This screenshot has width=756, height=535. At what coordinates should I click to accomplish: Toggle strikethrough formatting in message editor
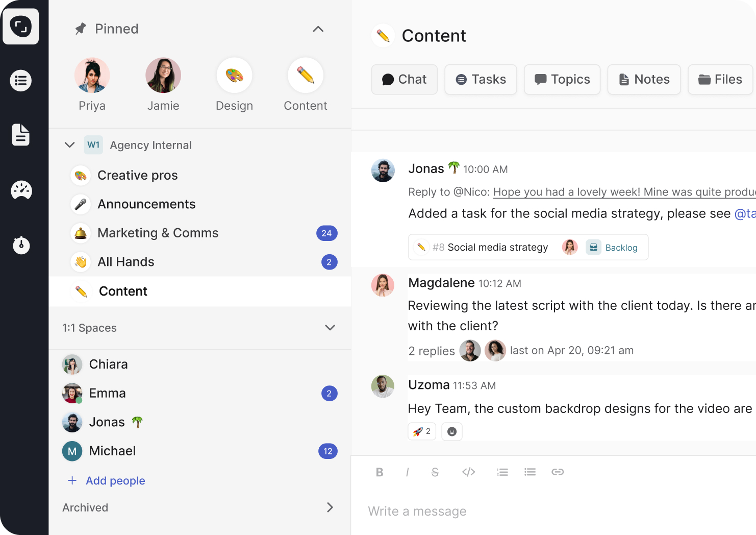[435, 472]
